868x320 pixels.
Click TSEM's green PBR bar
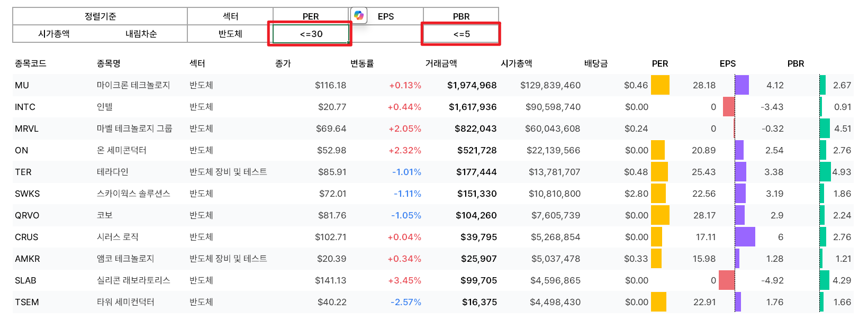[822, 302]
